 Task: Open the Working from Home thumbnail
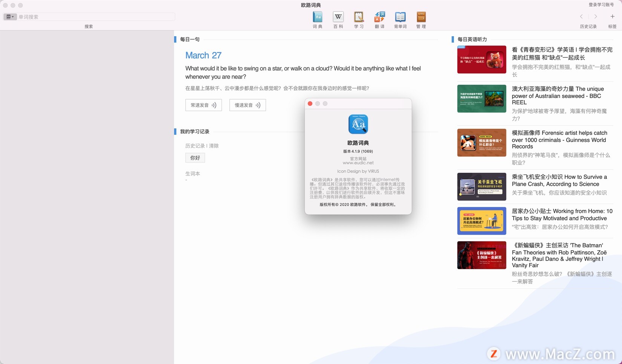[x=481, y=221]
